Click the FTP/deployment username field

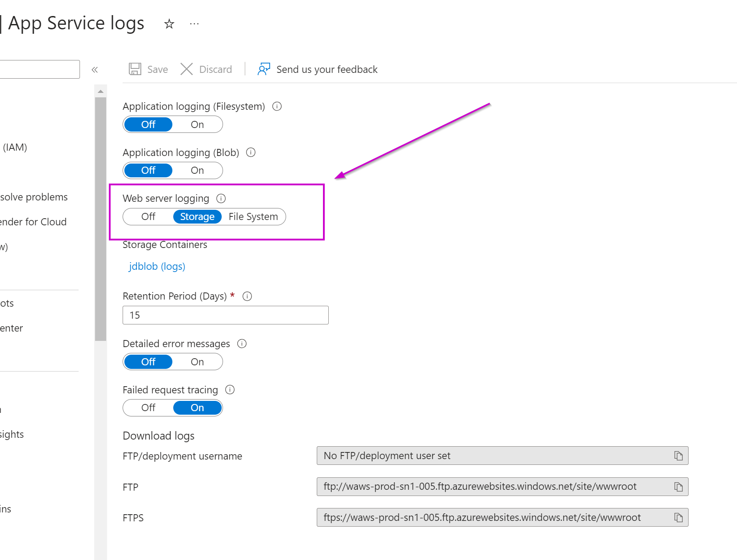(x=502, y=456)
